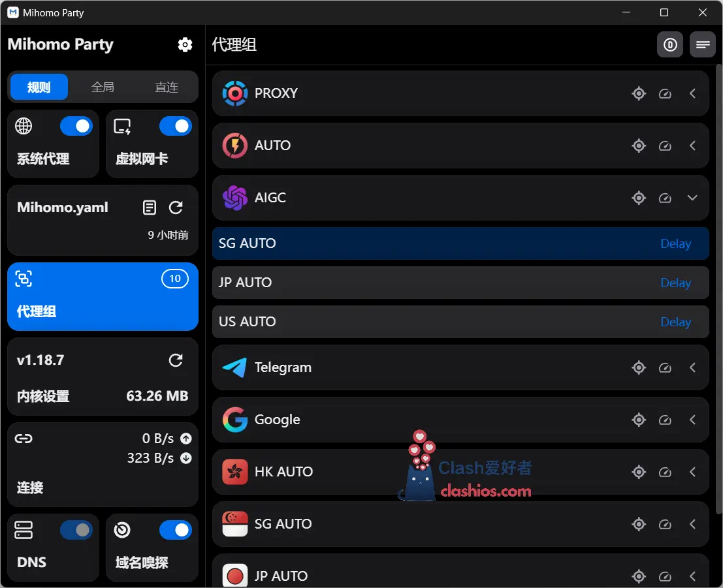Switch to the 全局 mode tab
Viewport: 723px width, 588px height.
[x=102, y=86]
